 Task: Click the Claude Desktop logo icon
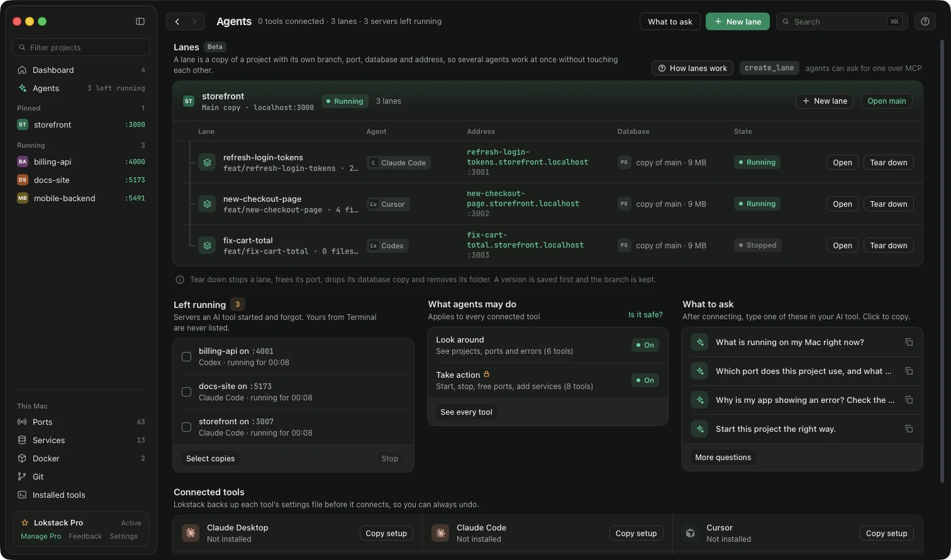coord(191,533)
